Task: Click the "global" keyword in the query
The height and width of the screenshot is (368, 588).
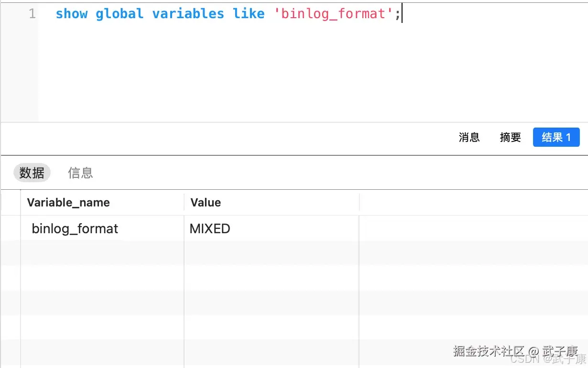Action: pyautogui.click(x=120, y=14)
